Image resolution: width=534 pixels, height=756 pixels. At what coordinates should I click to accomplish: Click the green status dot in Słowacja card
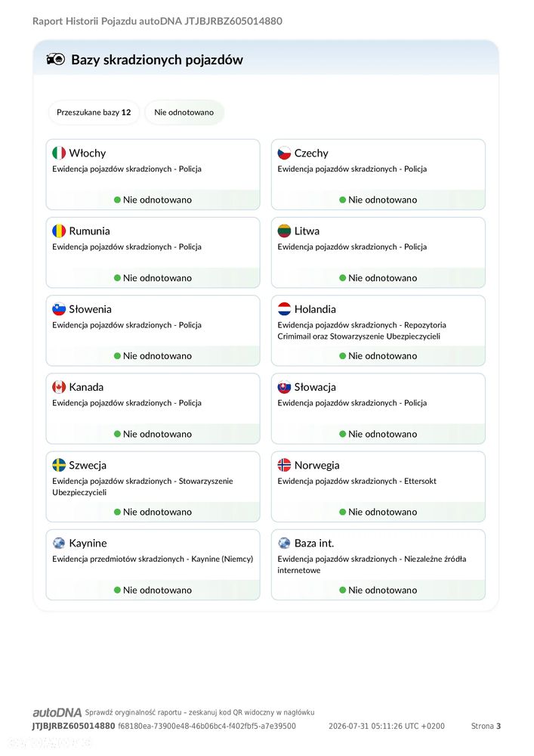[342, 434]
